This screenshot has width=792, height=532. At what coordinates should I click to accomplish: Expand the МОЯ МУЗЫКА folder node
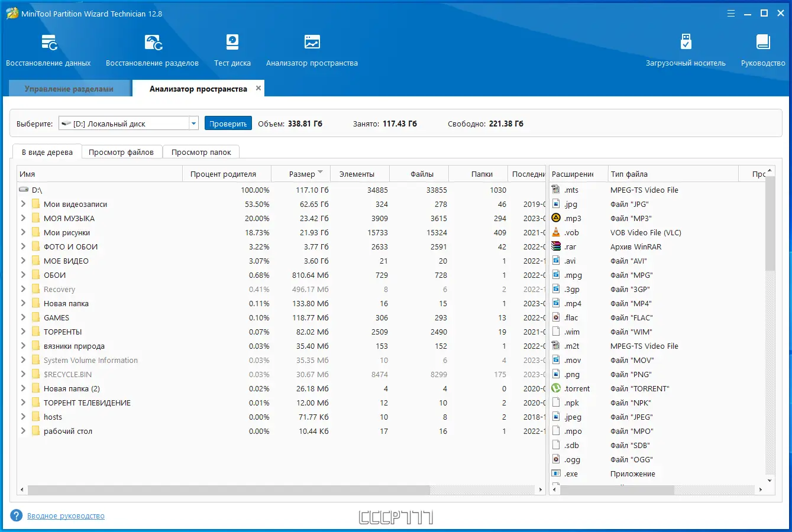[x=23, y=218]
